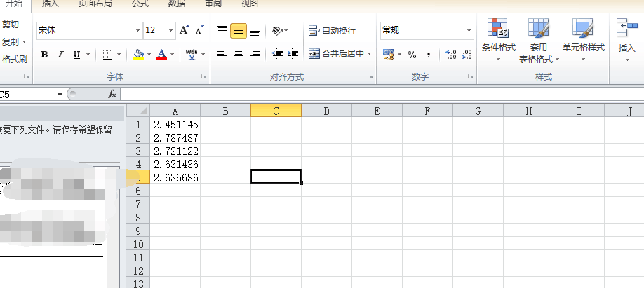The image size is (644, 288).
Task: Open 数字 group dialog launcher
Action: pos(470,76)
